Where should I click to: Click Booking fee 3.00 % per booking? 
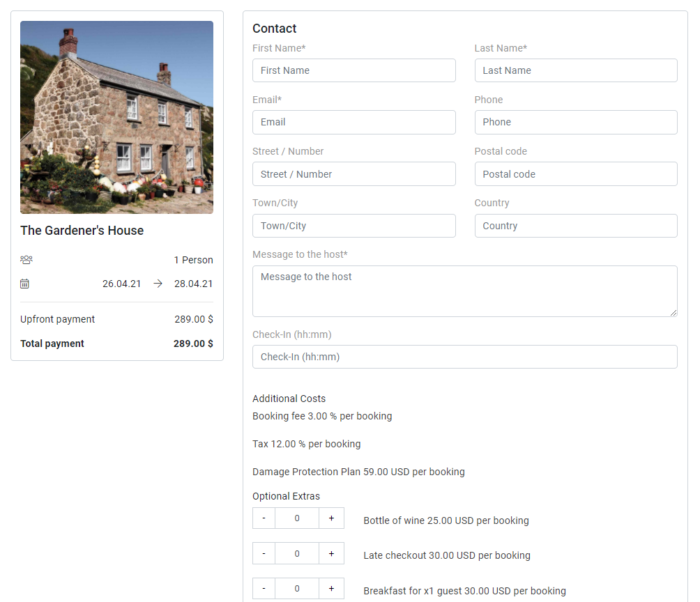tap(322, 416)
